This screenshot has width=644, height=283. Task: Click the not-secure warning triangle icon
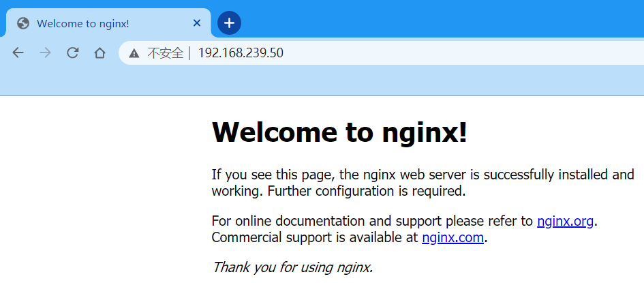point(134,53)
